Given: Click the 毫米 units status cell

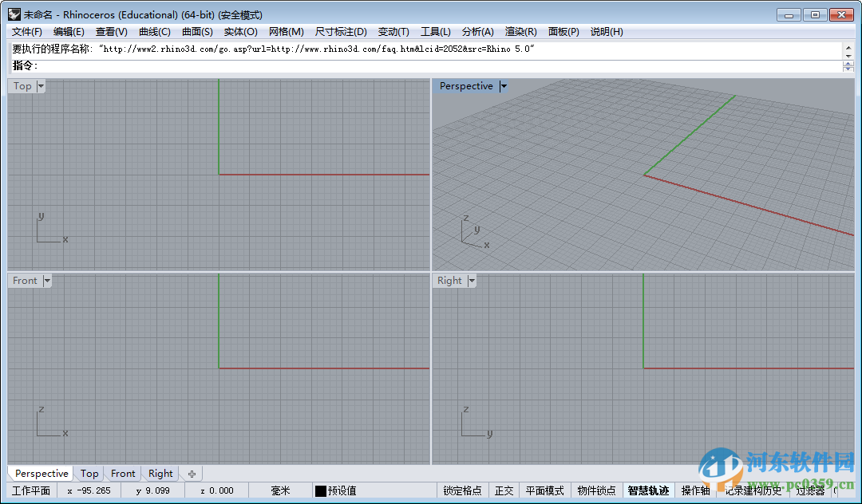Looking at the screenshot, I should point(280,490).
